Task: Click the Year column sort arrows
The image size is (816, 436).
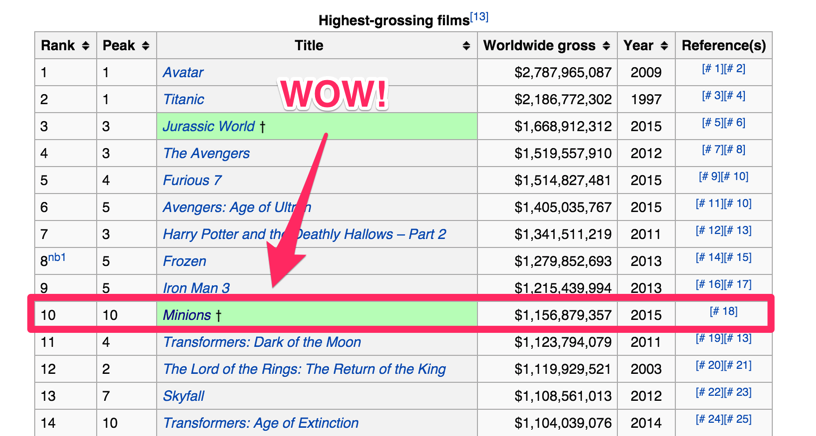Action: click(x=663, y=46)
